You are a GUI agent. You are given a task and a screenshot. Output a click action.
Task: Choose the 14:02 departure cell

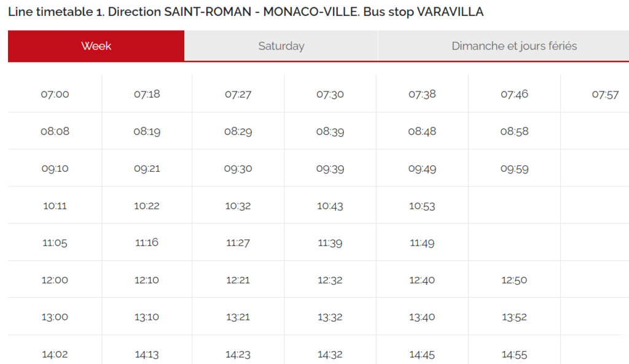tap(54, 354)
